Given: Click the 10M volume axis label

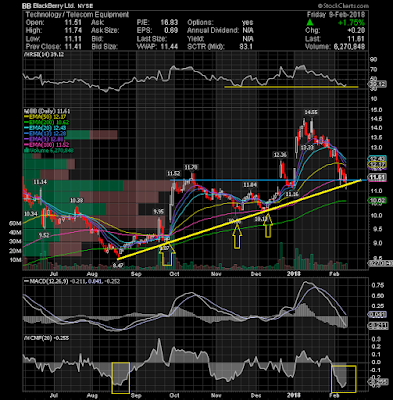Looking at the screenshot, I should [x=15, y=260].
